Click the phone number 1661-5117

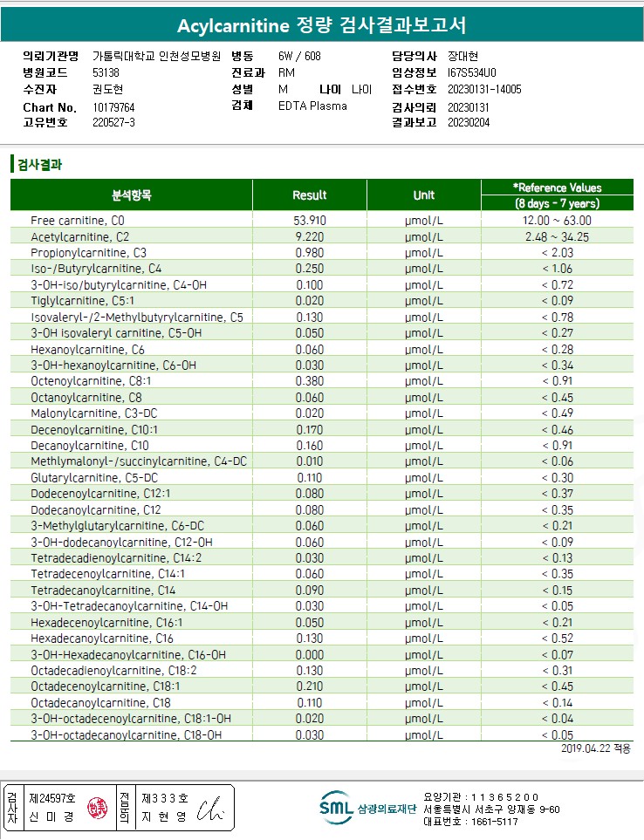point(494,822)
